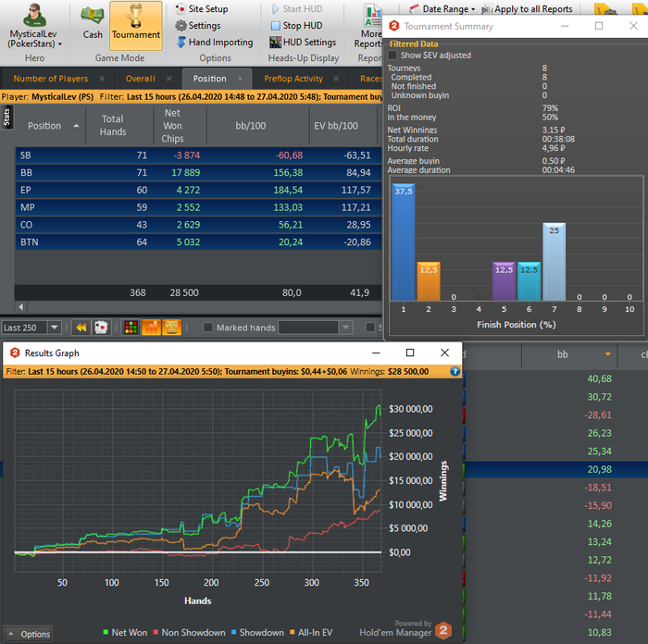
Task: Click the Start HUD play icon
Action: pyautogui.click(x=275, y=8)
